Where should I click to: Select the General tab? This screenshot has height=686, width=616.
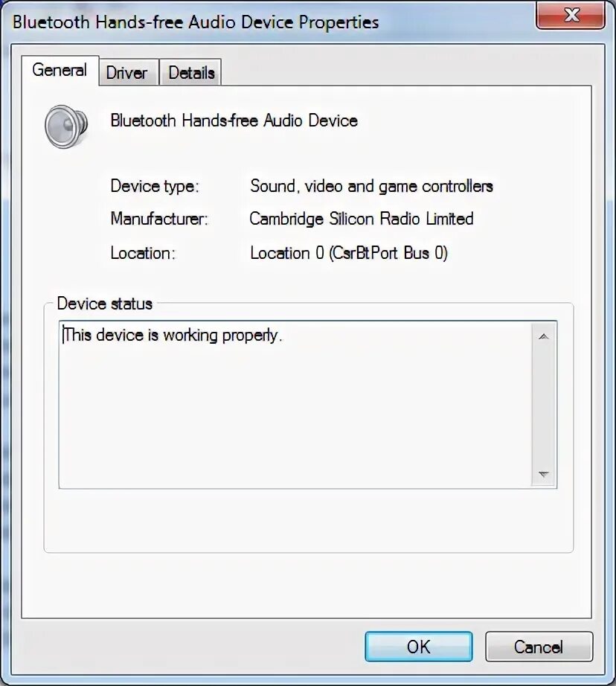tap(60, 70)
